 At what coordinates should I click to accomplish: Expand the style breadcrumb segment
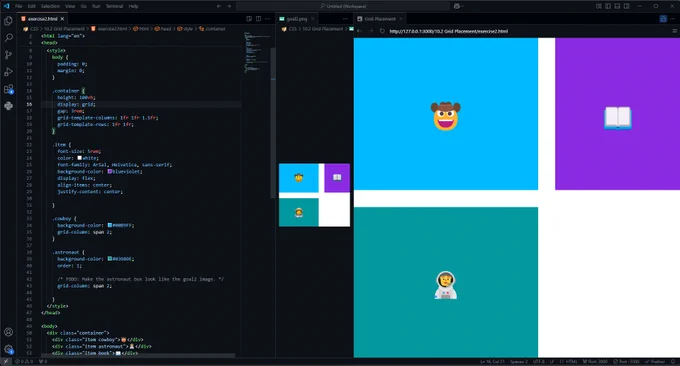(185, 29)
